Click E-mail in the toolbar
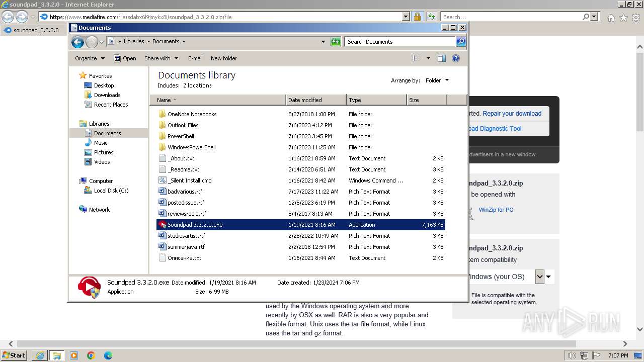 [195, 58]
